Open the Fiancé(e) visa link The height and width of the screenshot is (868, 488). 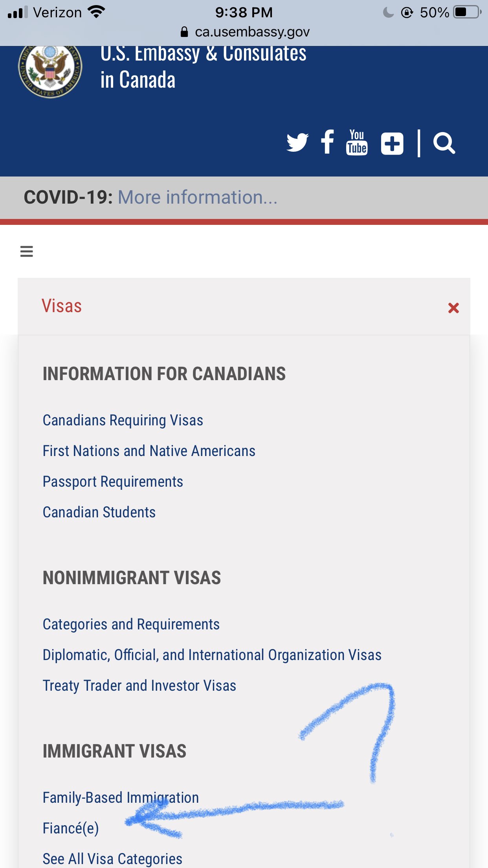71,828
